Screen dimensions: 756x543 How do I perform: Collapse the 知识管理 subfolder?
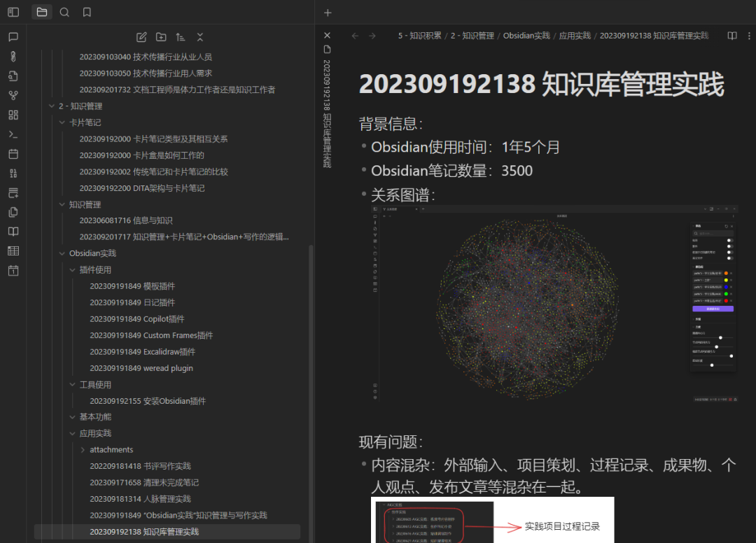62,205
